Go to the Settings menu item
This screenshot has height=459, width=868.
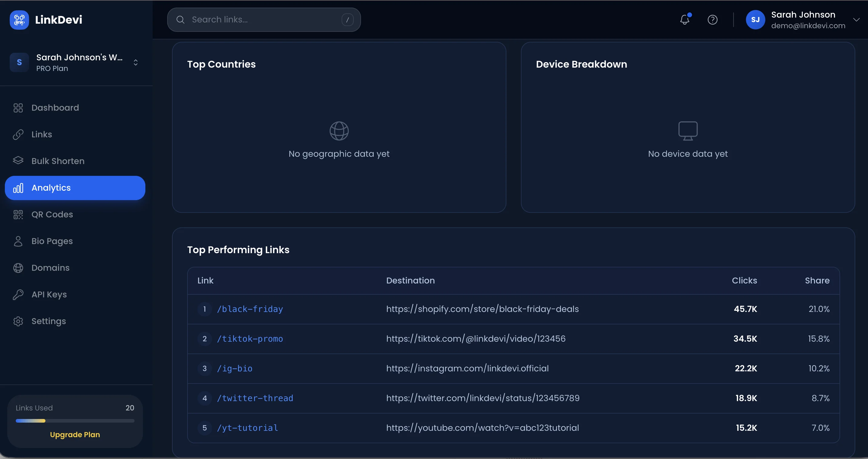tap(49, 321)
